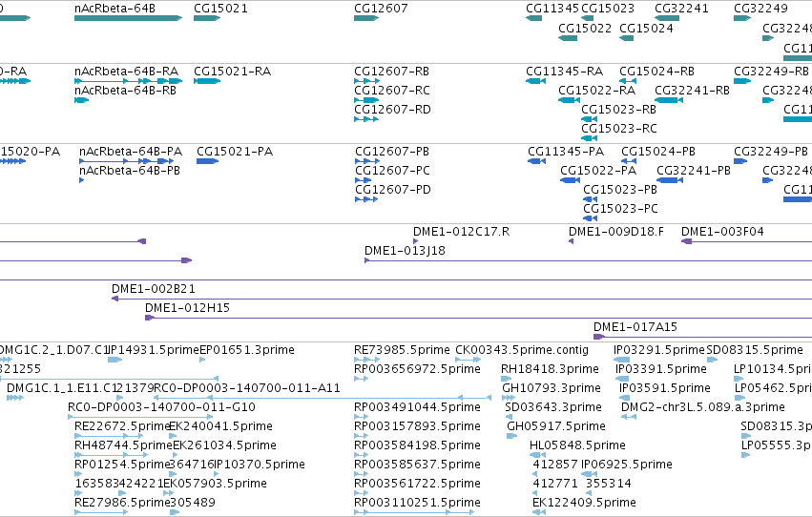Click EST SD03643.3prime
812x517 pixels.
coord(509,417)
